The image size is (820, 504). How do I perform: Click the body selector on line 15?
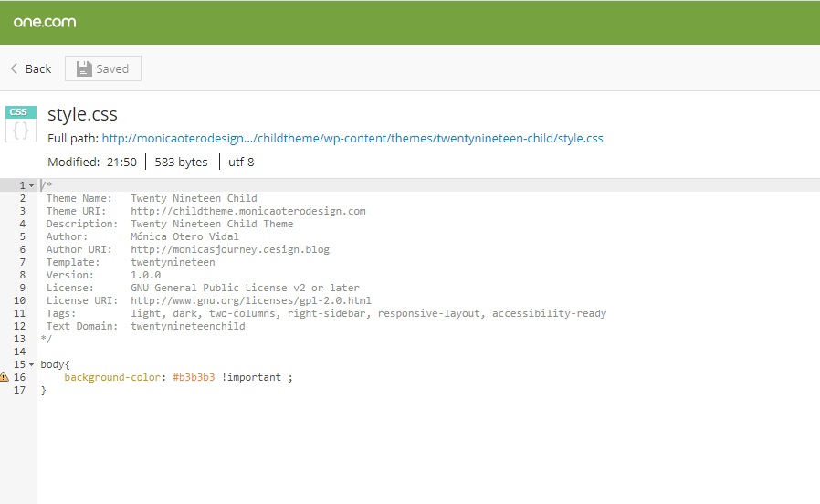tap(53, 364)
